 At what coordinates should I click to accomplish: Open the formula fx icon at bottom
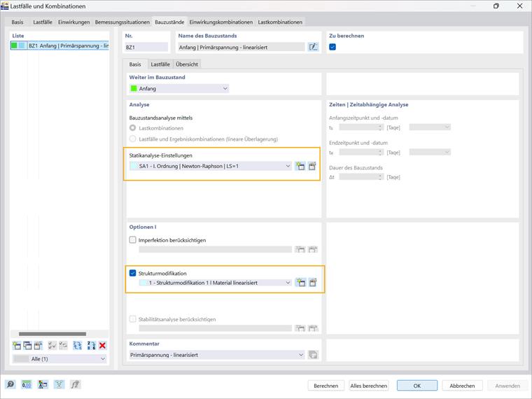pos(75,384)
